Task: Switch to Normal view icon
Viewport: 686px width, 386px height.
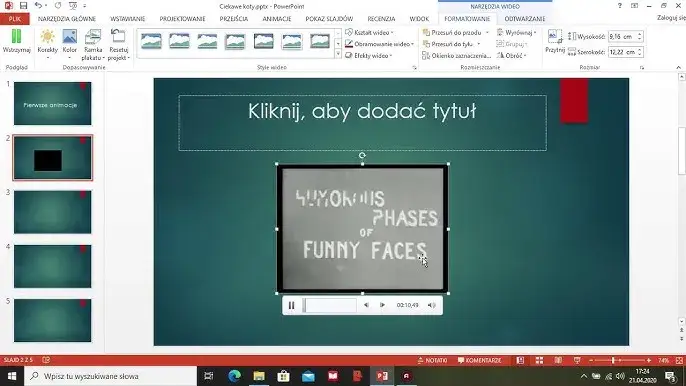Action: (x=520, y=360)
